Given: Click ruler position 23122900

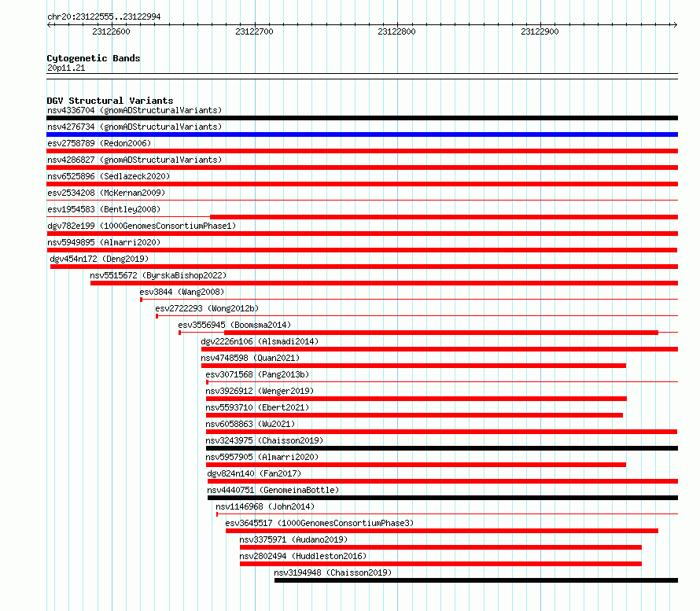Looking at the screenshot, I should (540, 31).
